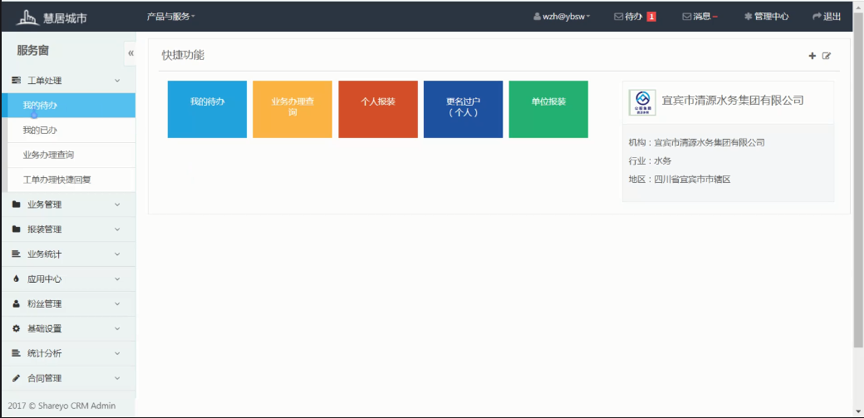Click the red 个人报装 shortcut tile
This screenshot has height=418, width=864.
tap(378, 109)
